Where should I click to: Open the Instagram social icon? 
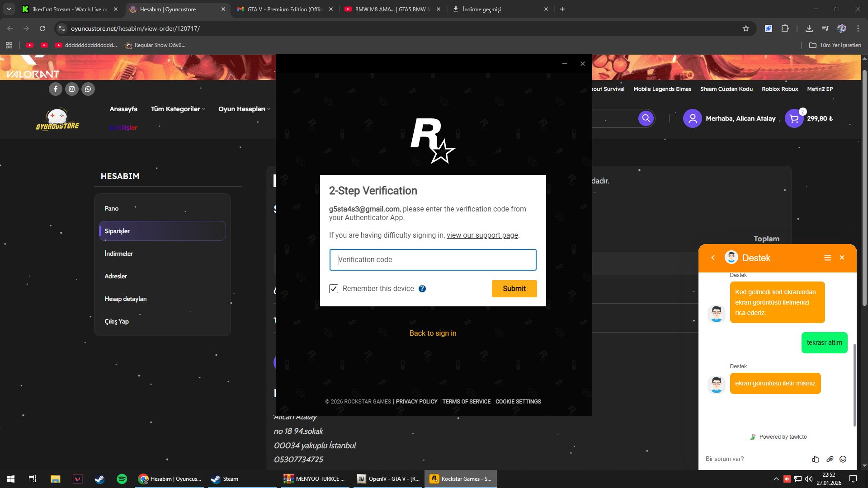point(72,89)
